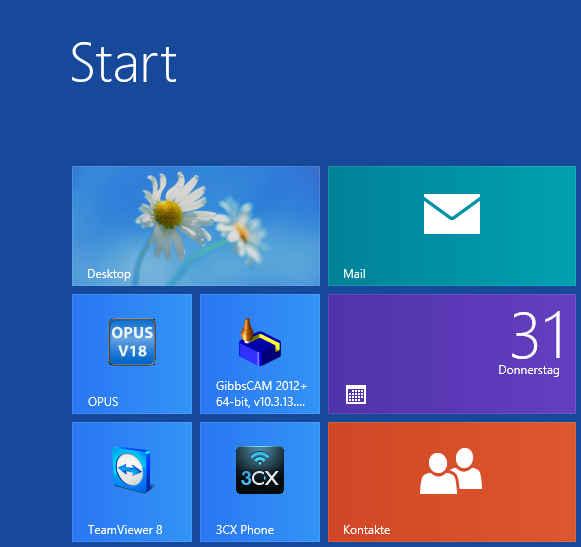Viewport: 581px width, 547px height.
Task: Launch the 3CX softphone icon
Action: pos(260,470)
